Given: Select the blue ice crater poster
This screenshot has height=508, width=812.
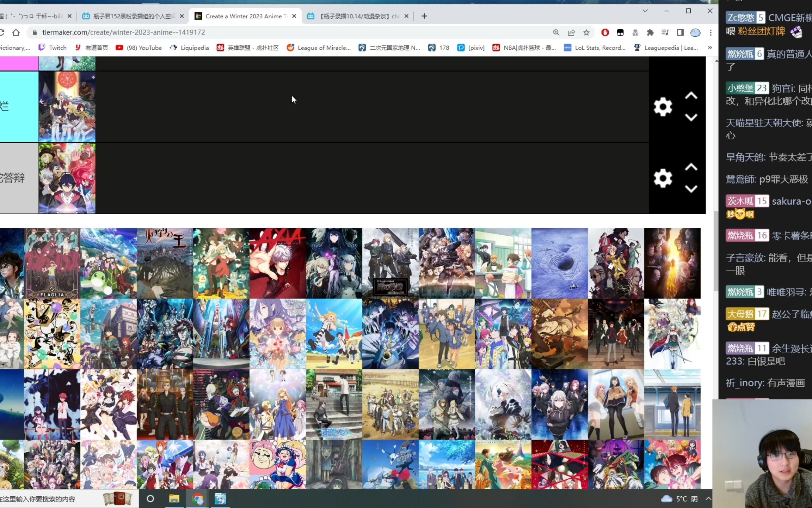Looking at the screenshot, I should tap(560, 263).
